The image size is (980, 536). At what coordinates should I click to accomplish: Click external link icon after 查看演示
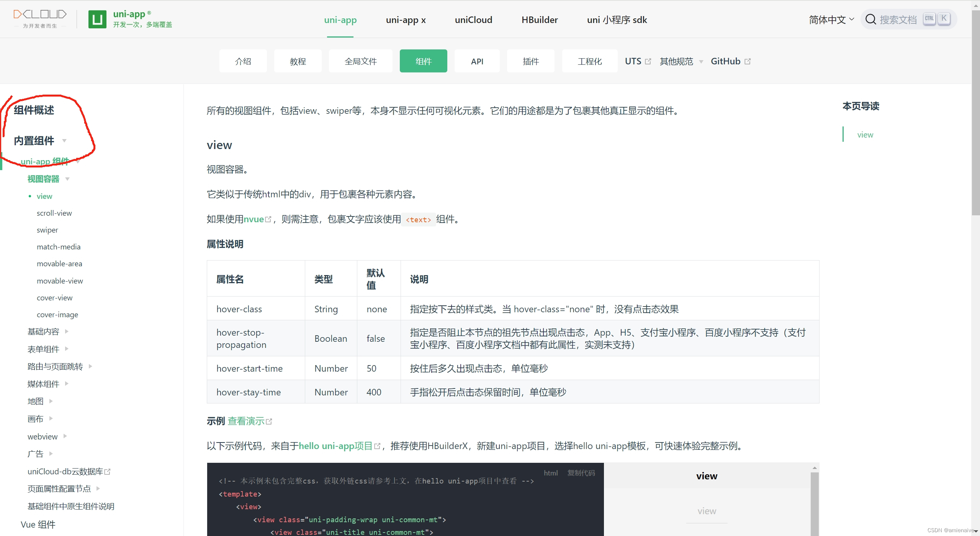click(269, 421)
